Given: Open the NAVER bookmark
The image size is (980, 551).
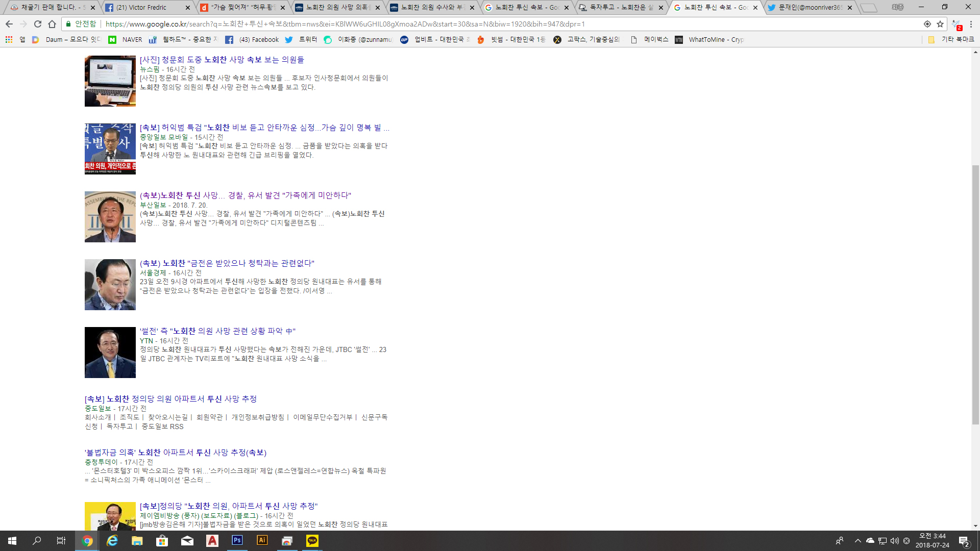Looking at the screenshot, I should (x=126, y=39).
